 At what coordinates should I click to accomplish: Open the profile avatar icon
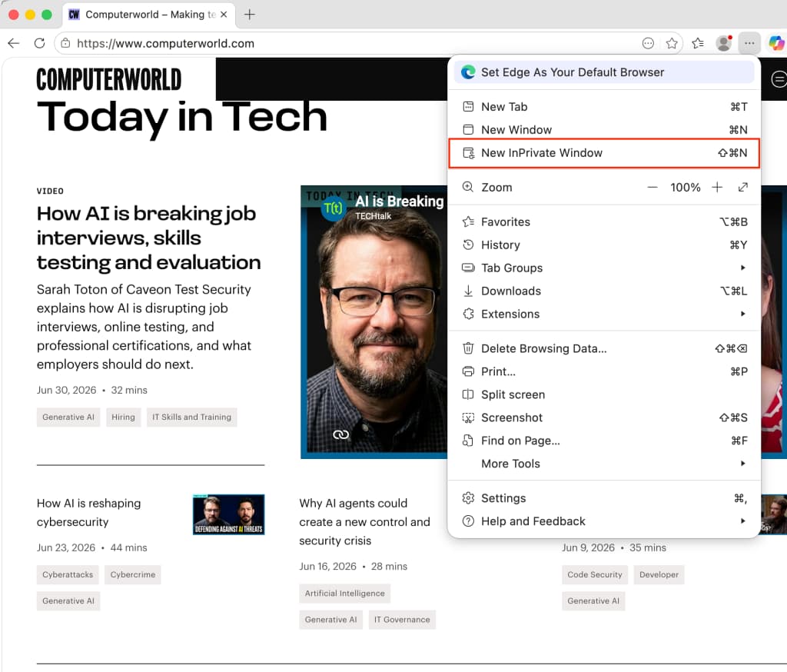point(724,44)
